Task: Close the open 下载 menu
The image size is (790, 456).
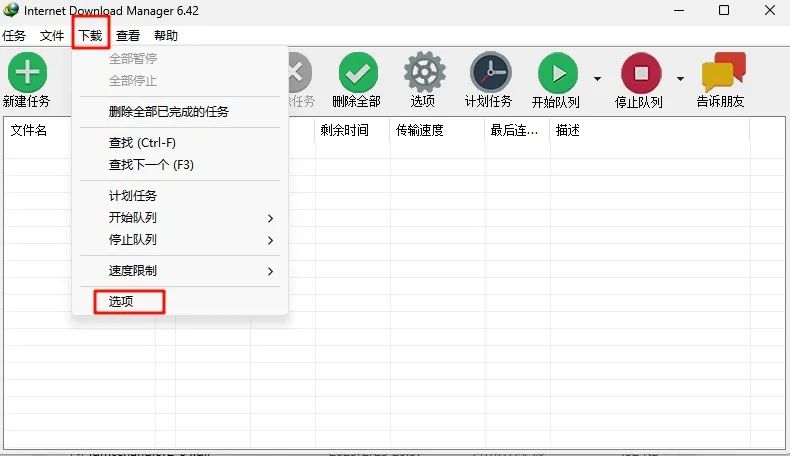Action: [91, 36]
